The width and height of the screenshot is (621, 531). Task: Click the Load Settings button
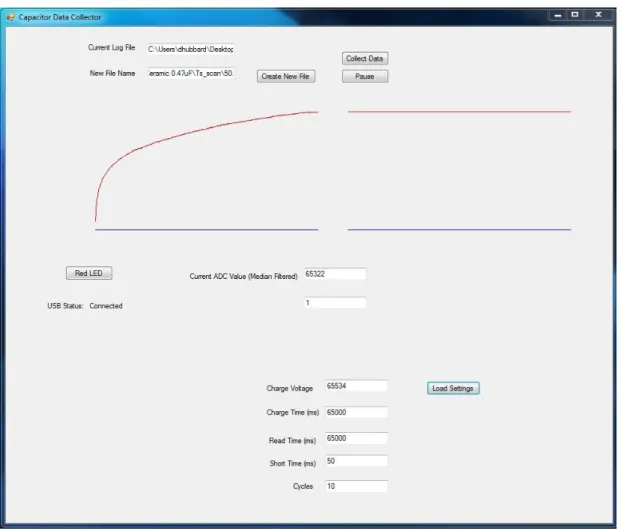tap(453, 388)
